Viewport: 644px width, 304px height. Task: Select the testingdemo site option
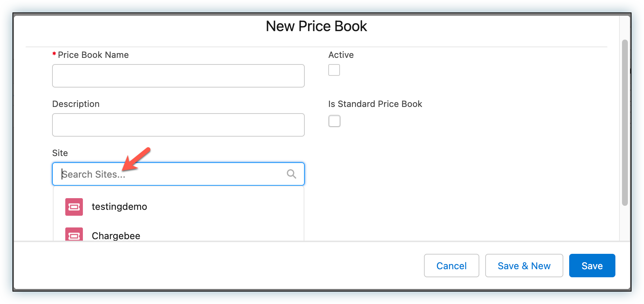pyautogui.click(x=119, y=207)
